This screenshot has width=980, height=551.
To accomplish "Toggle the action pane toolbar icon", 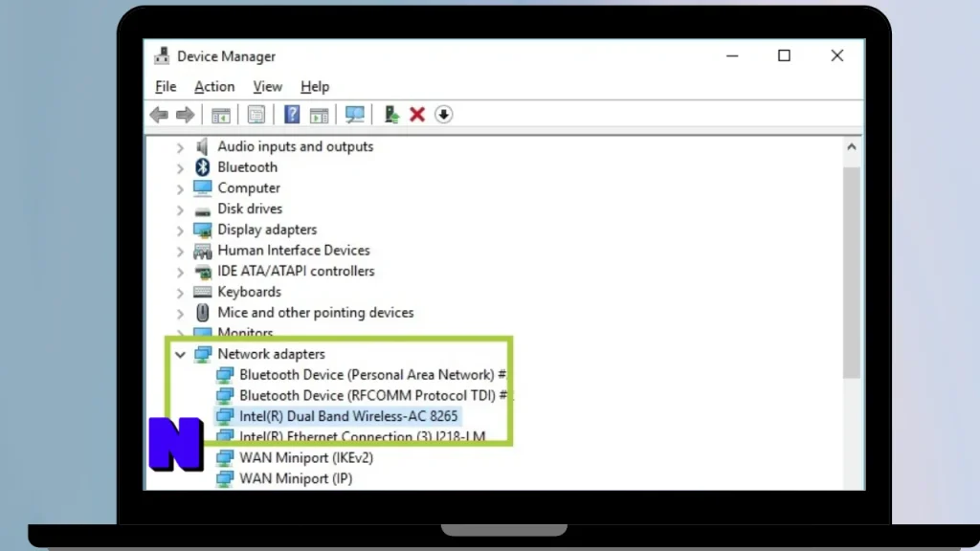I will [319, 115].
